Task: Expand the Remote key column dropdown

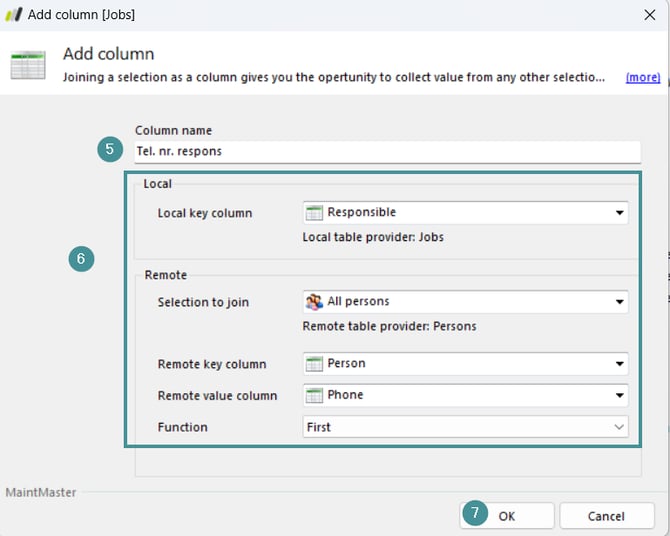Action: click(x=620, y=364)
